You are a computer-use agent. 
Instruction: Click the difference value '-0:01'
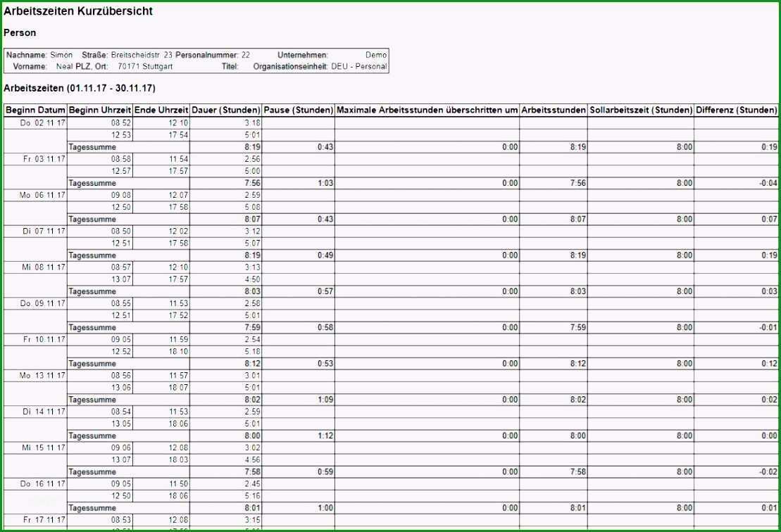click(768, 327)
